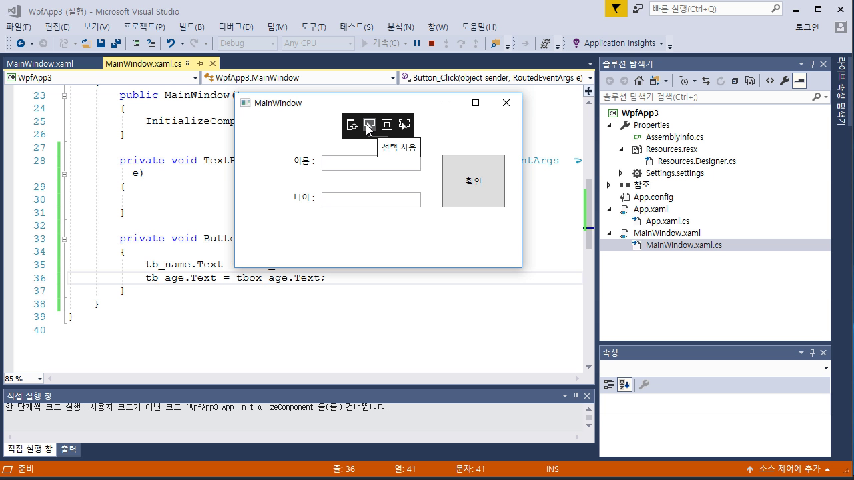Image resolution: width=854 pixels, height=480 pixels.
Task: Open Live Visual Tree from debug toolbar
Action: (352, 125)
